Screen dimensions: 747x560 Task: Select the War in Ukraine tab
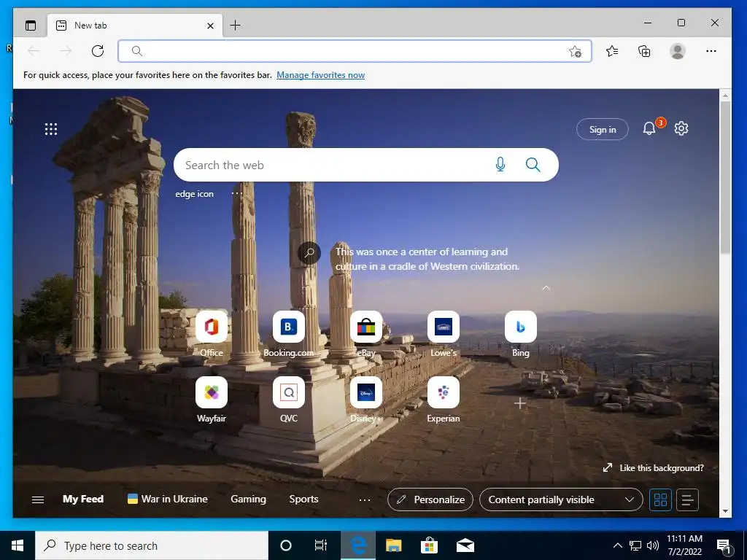(x=168, y=499)
